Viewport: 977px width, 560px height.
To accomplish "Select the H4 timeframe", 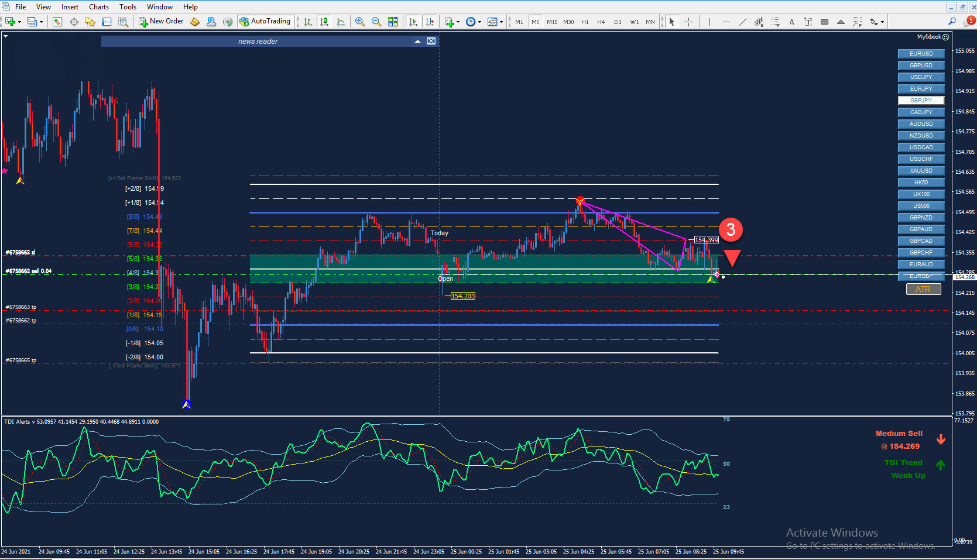I will click(601, 22).
